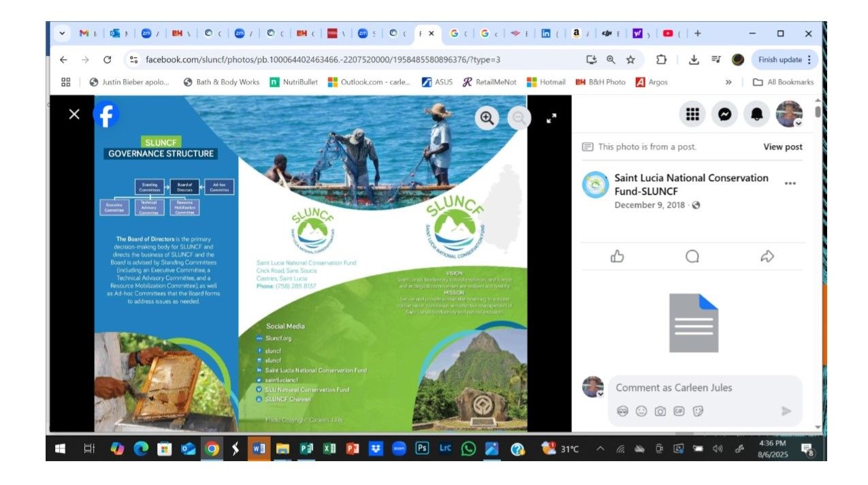This screenshot has width=868, height=485.
Task: Open the NutriBullet bookmark
Action: click(294, 82)
